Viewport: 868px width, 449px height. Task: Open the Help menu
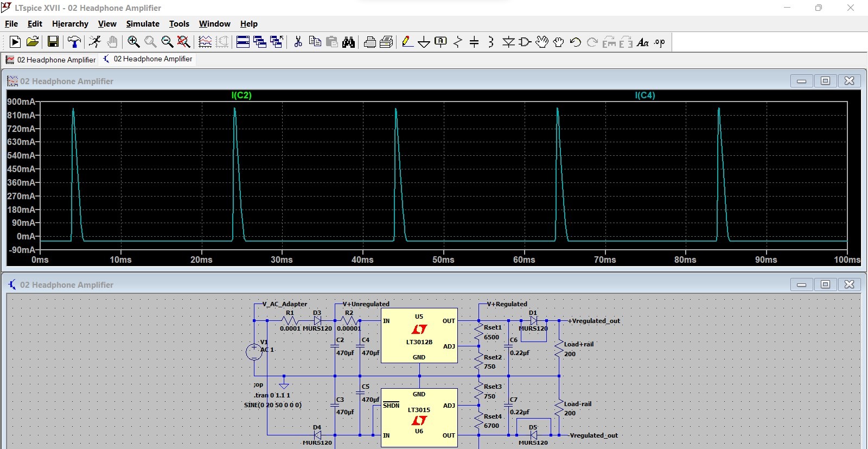[x=249, y=24]
